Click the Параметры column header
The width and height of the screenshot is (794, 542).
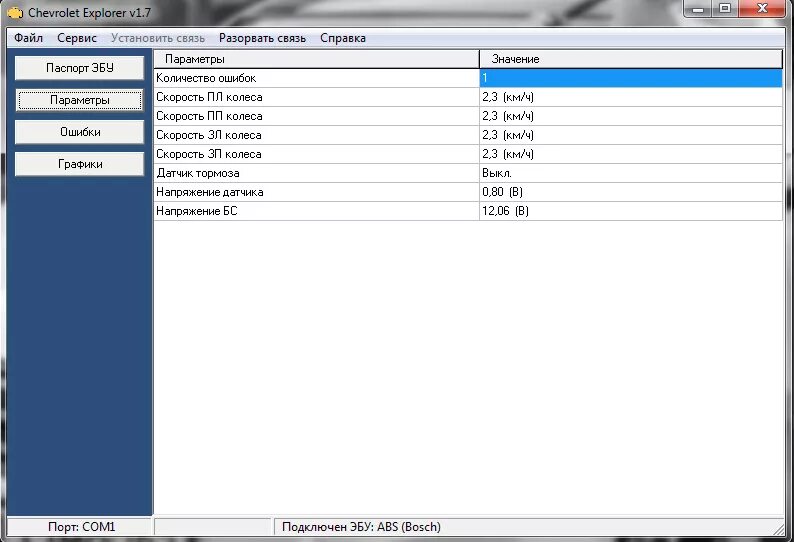(x=316, y=59)
